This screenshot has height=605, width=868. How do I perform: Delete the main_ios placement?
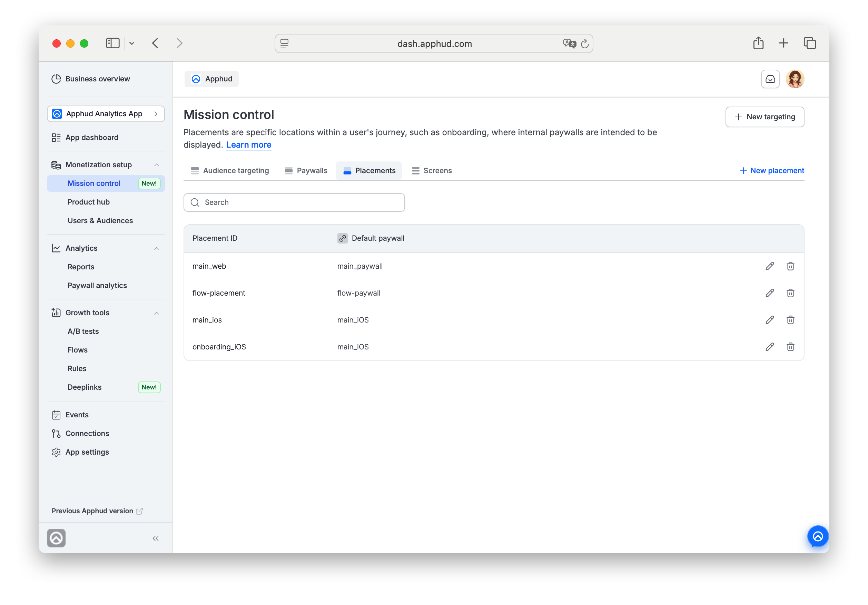pyautogui.click(x=790, y=320)
